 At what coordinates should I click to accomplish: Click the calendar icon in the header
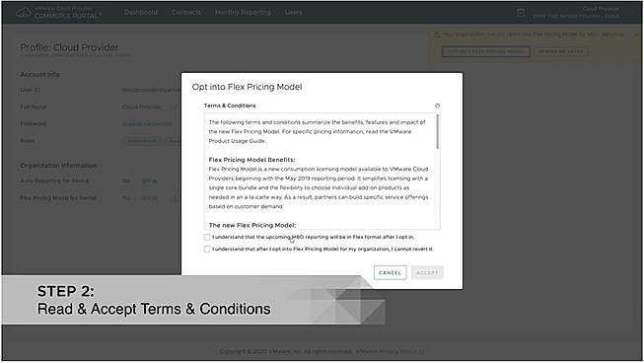coord(521,13)
